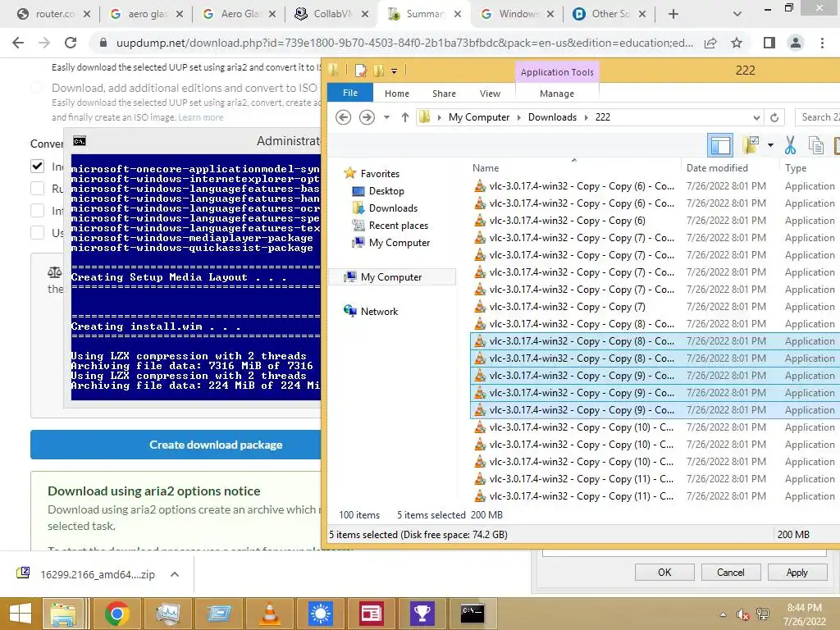
Task: Switch to the Home ribbon tab
Action: pyautogui.click(x=396, y=94)
